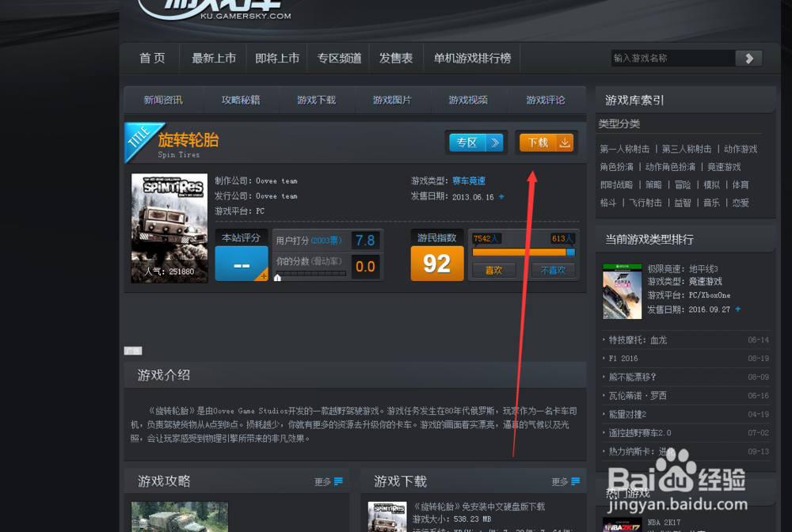Click the SpinTires cover image
This screenshot has height=532, width=792.
[x=169, y=228]
